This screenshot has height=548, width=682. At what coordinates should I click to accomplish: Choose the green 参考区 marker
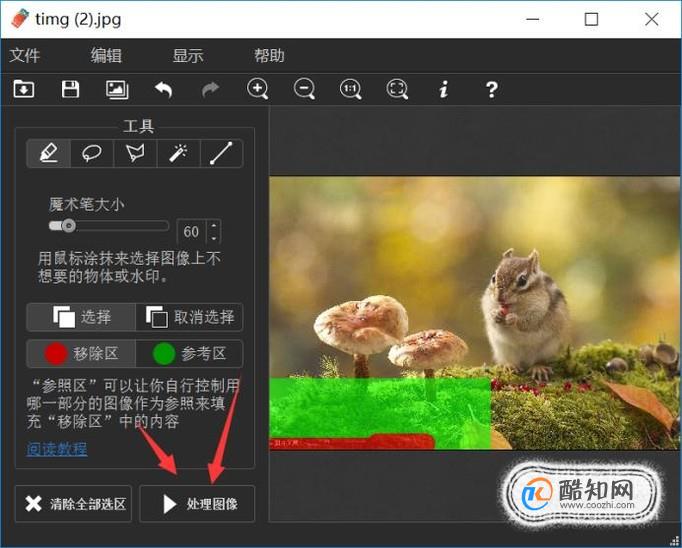click(x=189, y=354)
